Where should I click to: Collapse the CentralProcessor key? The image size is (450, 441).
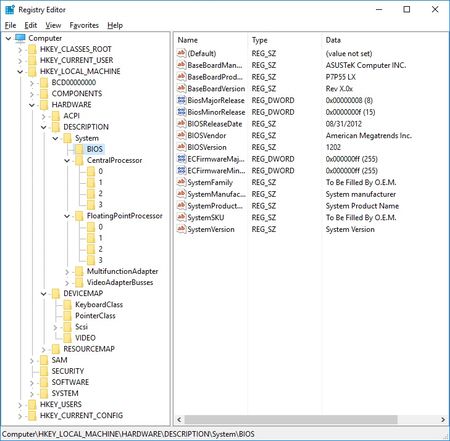tap(67, 161)
